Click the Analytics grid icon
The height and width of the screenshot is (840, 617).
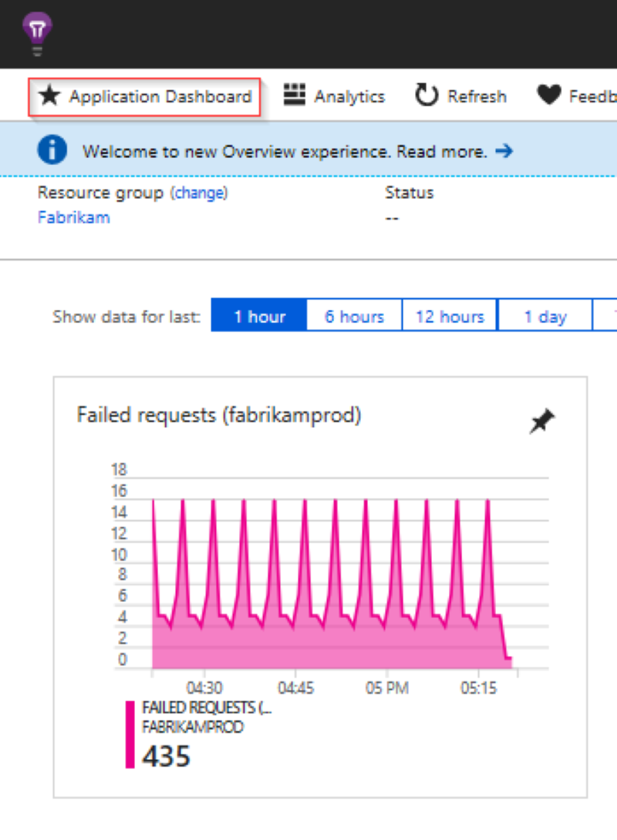[295, 95]
